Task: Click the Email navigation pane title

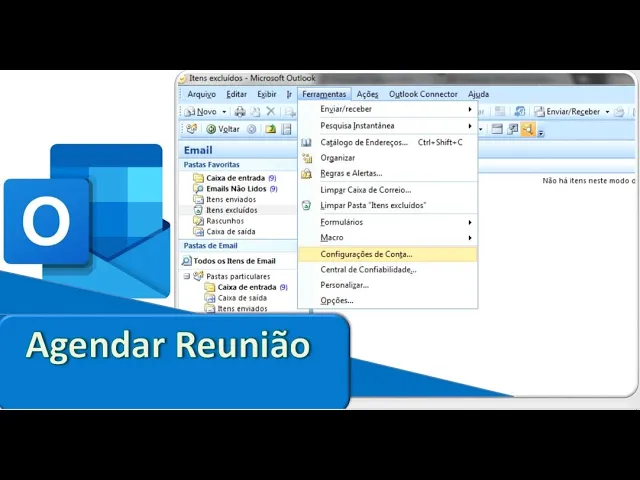Action: pyautogui.click(x=239, y=150)
